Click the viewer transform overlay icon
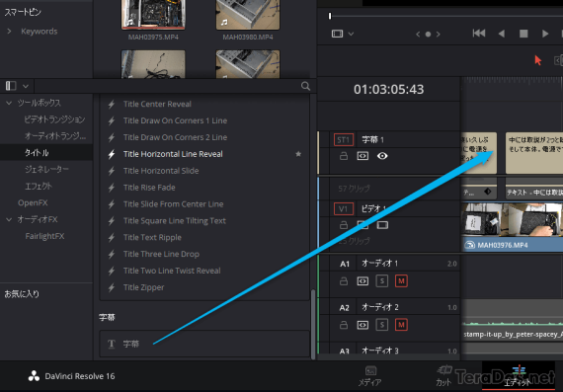 point(337,34)
